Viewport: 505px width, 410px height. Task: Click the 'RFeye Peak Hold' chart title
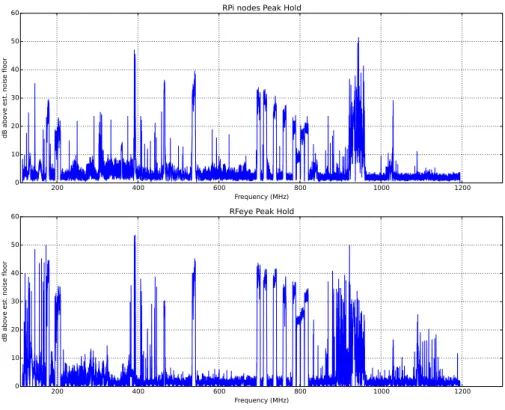point(262,211)
